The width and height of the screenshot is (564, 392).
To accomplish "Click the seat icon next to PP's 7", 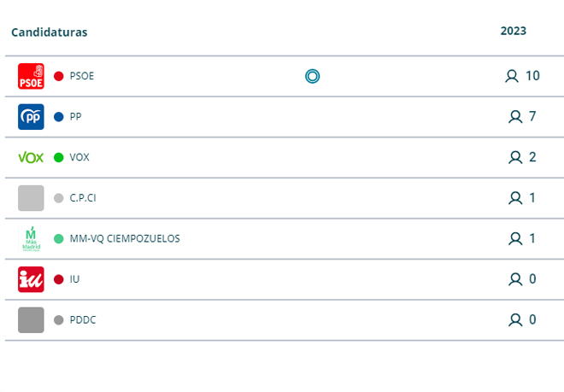I will click(x=515, y=117).
